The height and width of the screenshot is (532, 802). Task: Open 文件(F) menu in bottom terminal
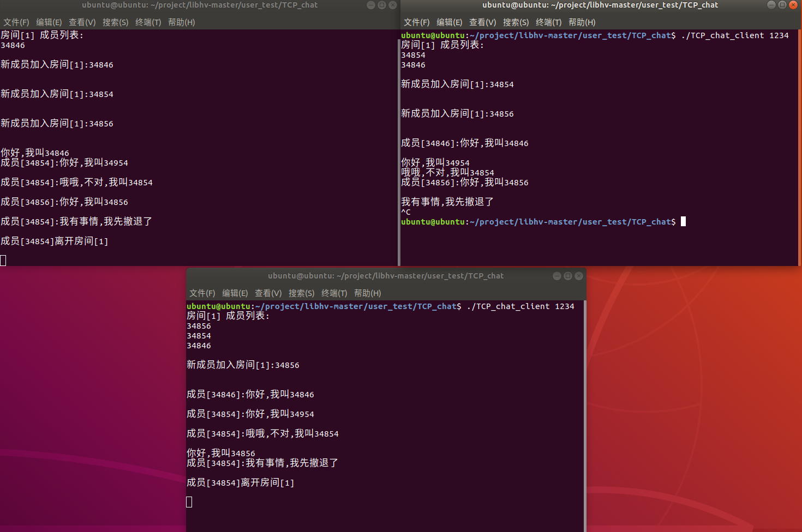[x=202, y=293]
